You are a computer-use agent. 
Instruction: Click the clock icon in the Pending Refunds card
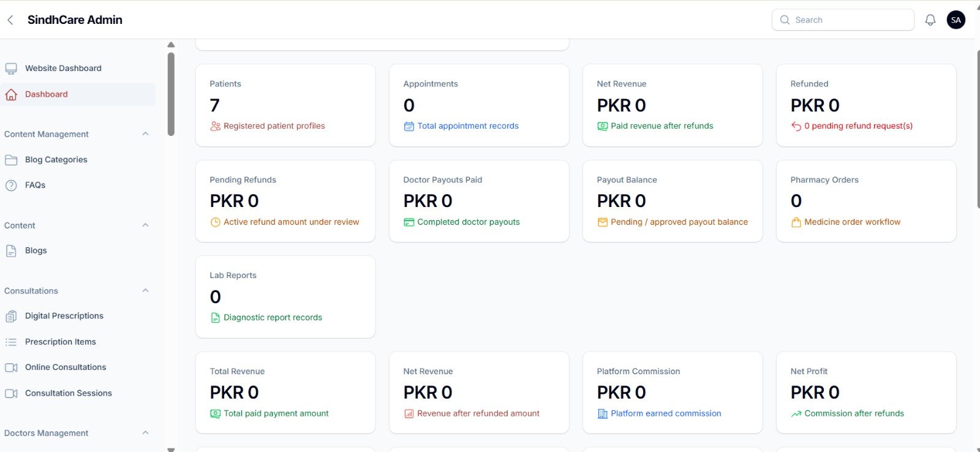point(215,222)
